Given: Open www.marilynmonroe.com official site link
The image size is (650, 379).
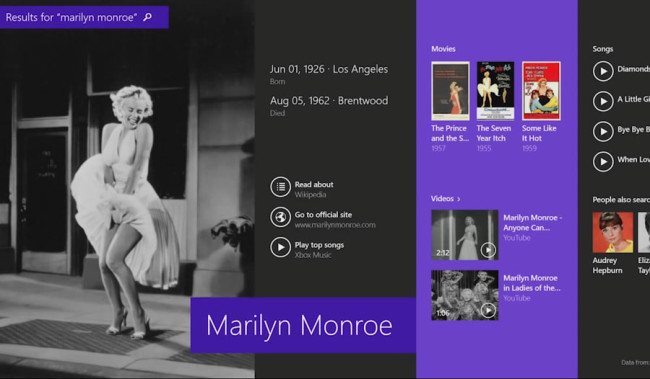Looking at the screenshot, I should 335,225.
